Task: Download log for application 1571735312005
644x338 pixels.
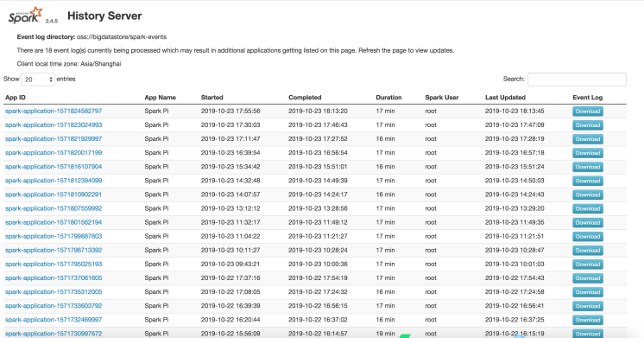Action: [x=588, y=292]
